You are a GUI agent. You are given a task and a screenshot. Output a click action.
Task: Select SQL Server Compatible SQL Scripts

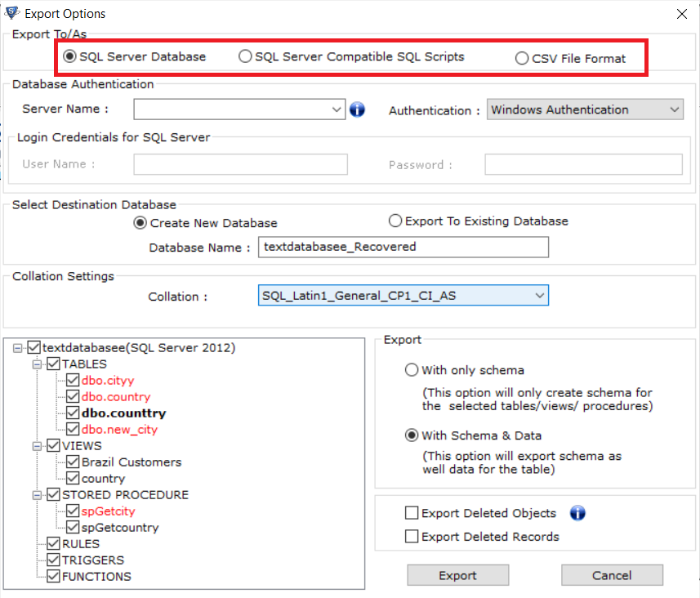(x=245, y=57)
